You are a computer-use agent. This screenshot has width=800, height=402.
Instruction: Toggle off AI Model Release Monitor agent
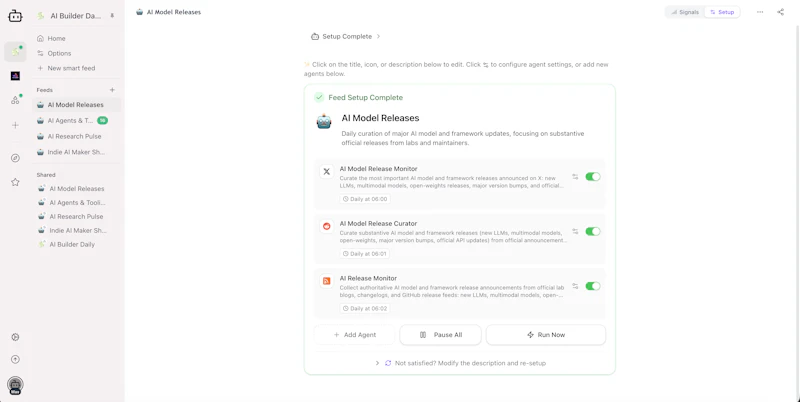(x=593, y=177)
